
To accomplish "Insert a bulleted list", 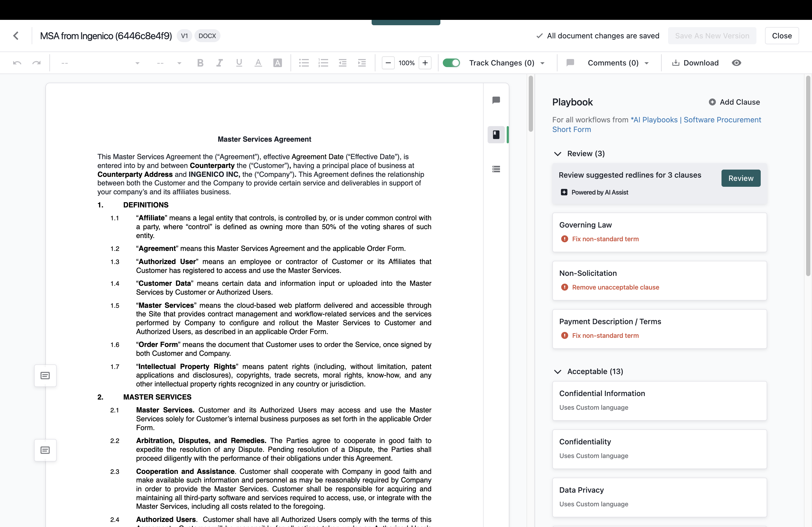I will (x=304, y=63).
